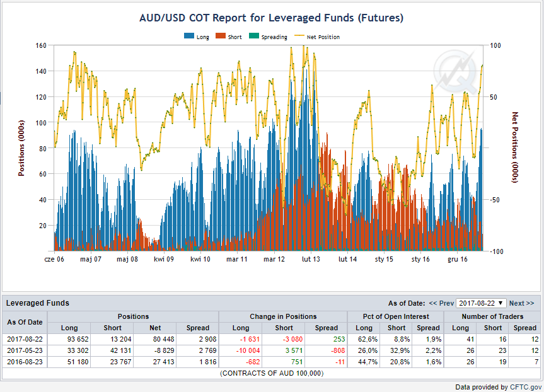The width and height of the screenshot is (544, 392).
Task: Click the spread traders count 7
Action: tap(536, 362)
